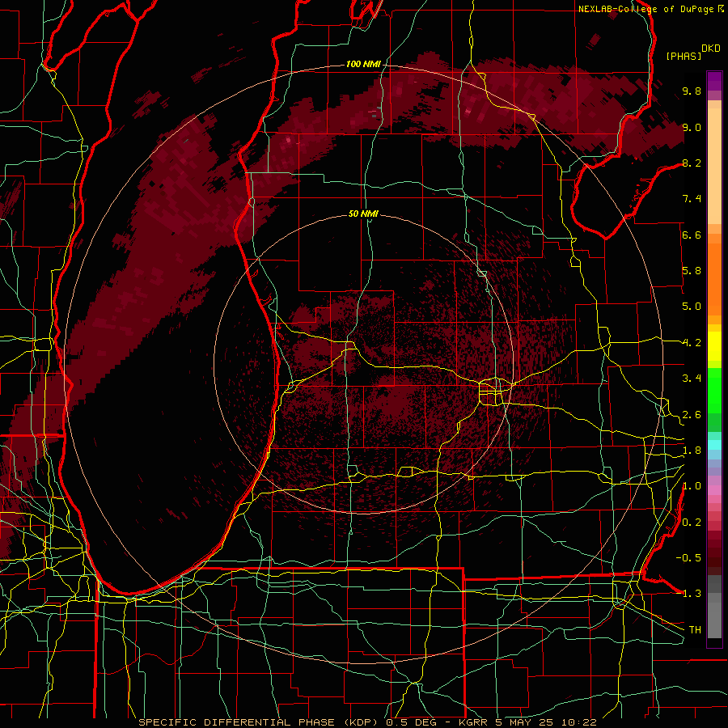Click the purple top segment of the color bar
This screenshot has width=728, height=728.
coord(714,81)
